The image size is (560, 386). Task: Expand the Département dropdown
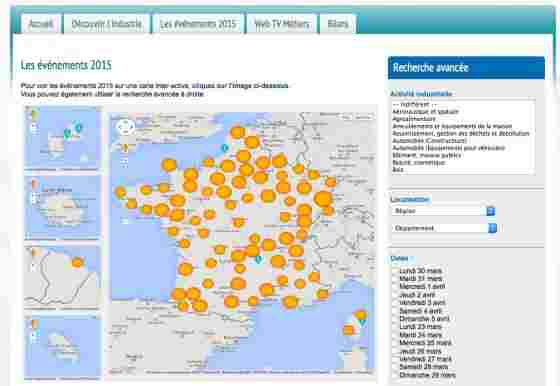coord(444,228)
